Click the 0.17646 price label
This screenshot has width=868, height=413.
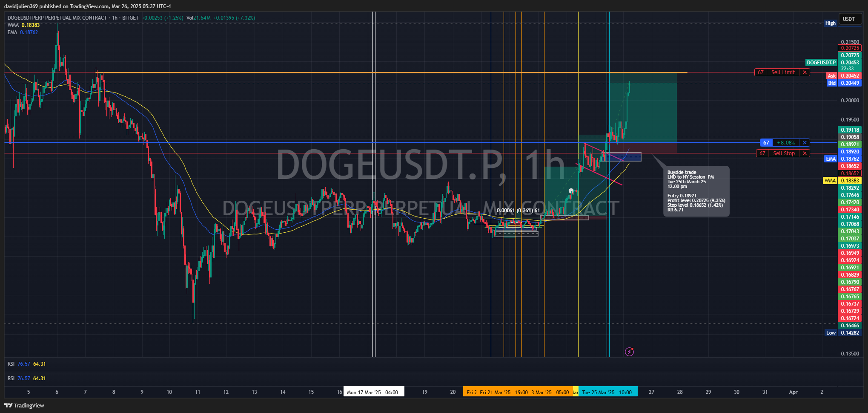tap(850, 195)
